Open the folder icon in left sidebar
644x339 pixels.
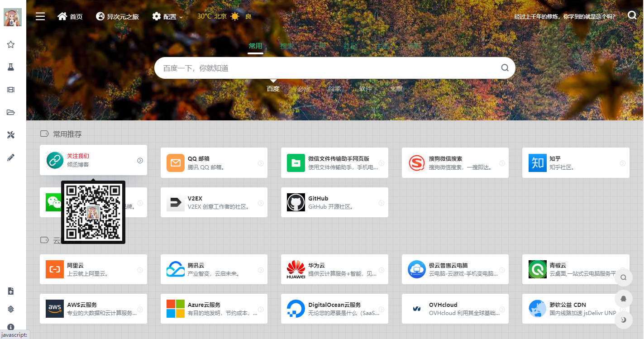coord(11,112)
